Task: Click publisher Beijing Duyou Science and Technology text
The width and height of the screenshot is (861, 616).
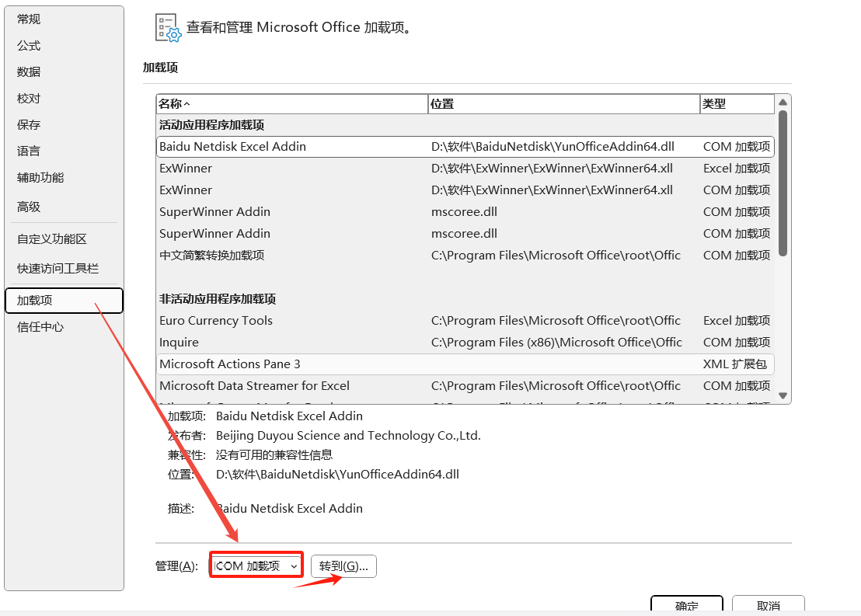Action: (x=348, y=435)
